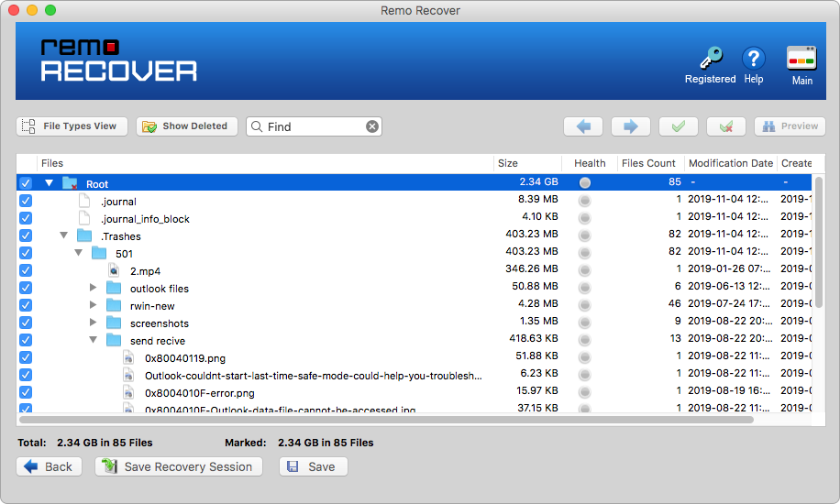Click the health indicator for the screenshots row
This screenshot has height=504, width=840.
585,323
